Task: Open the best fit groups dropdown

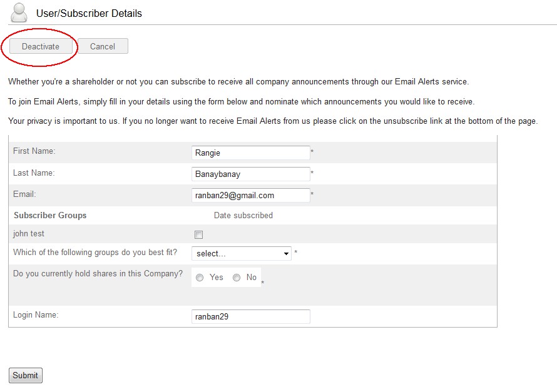Action: point(242,254)
